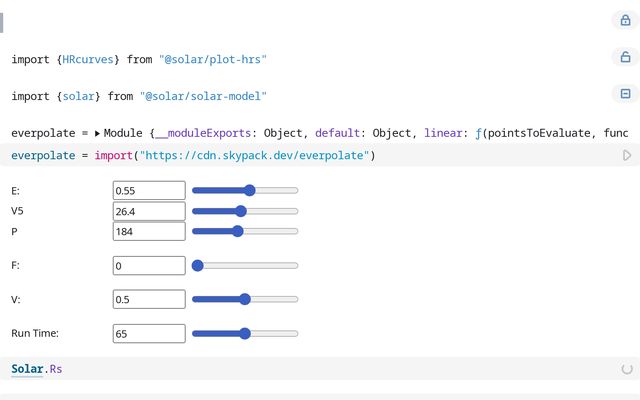Click the "@solar/solar-model" import path
Viewport: 640px width, 400px height.
click(x=203, y=96)
